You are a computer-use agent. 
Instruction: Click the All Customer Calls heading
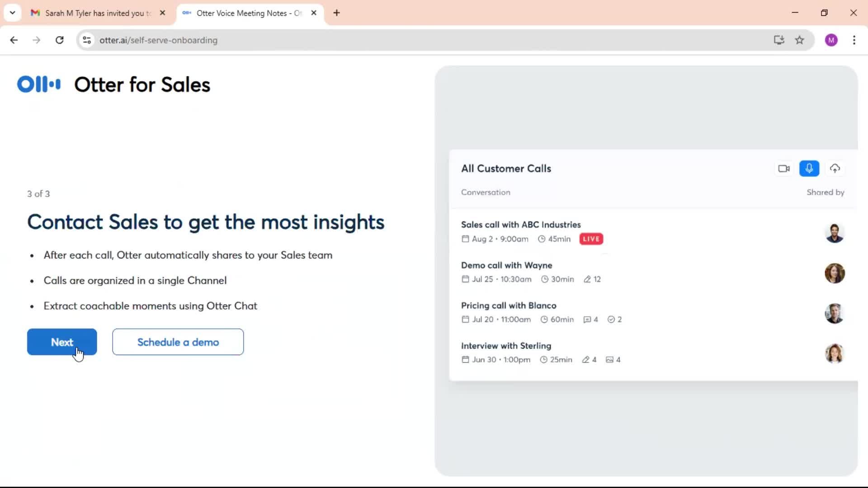click(506, 169)
